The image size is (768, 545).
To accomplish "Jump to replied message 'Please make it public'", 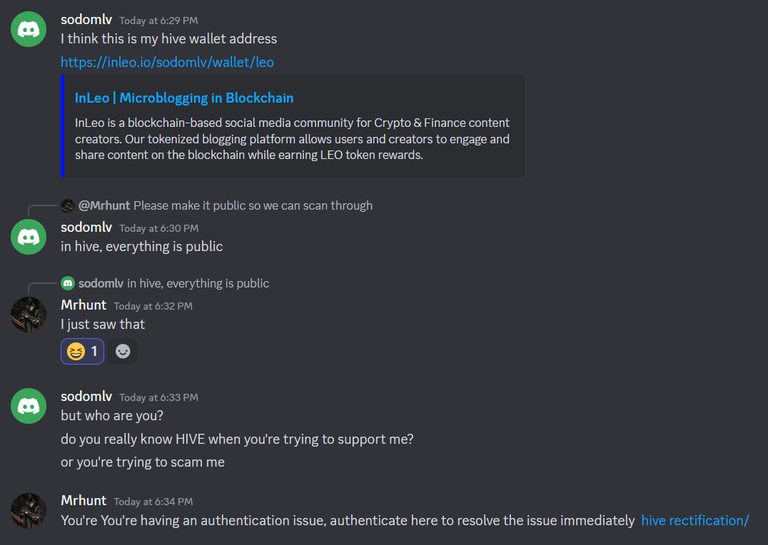I will [253, 206].
